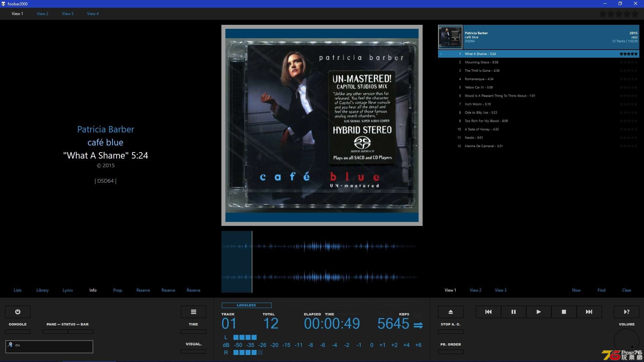Screen dimensions: 644x362
Task: Select 'Wood Is A Pleasant Thing To Think About'
Action: click(x=539, y=96)
